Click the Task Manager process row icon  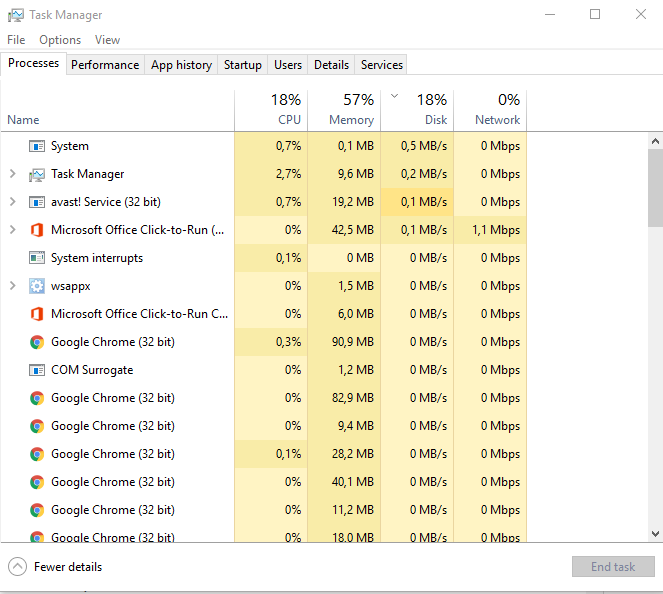[x=37, y=174]
